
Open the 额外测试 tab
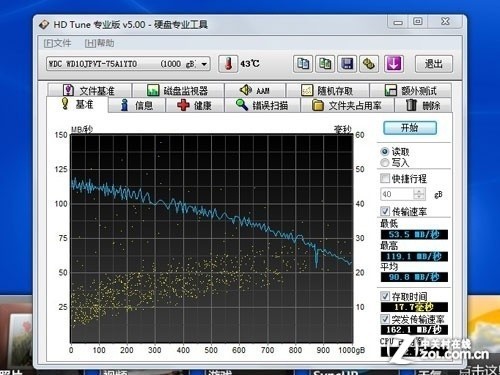pyautogui.click(x=411, y=90)
